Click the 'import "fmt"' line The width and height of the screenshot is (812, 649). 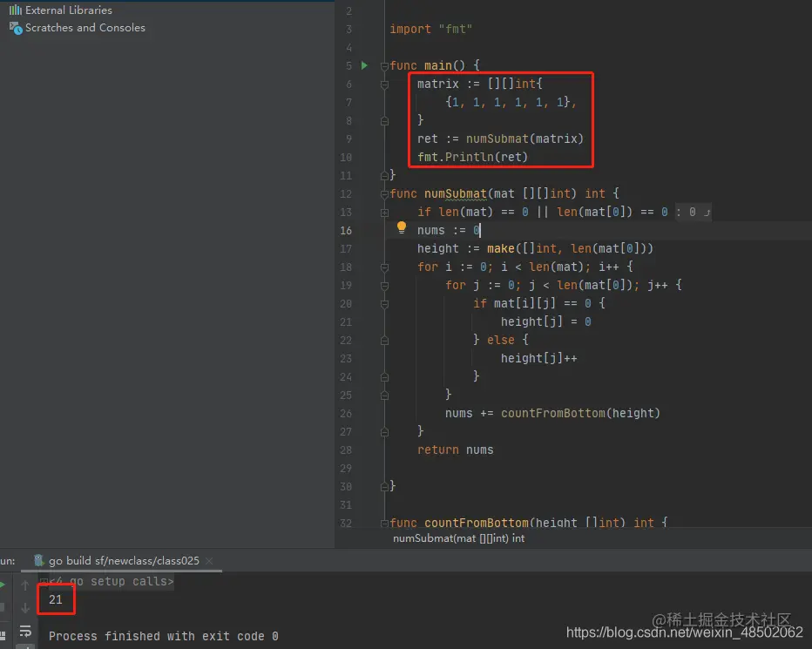pyautogui.click(x=431, y=29)
